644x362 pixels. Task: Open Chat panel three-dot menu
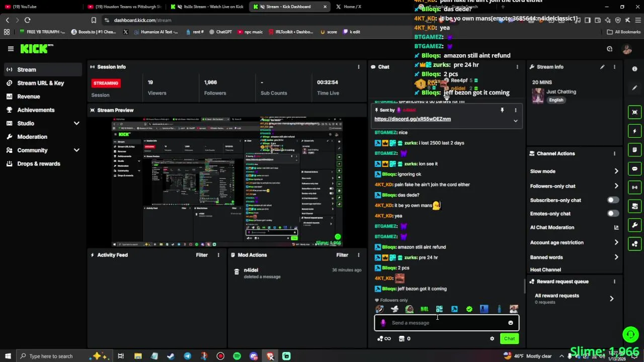(x=517, y=67)
